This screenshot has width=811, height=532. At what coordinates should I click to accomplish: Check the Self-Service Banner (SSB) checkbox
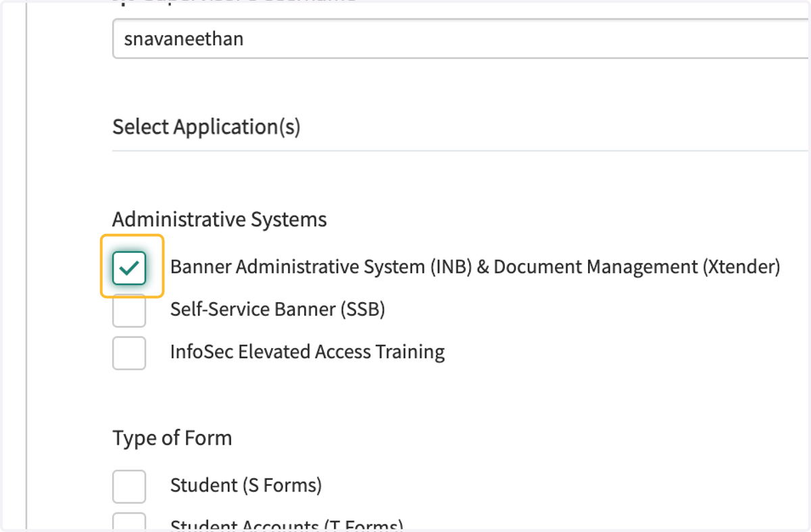[129, 310]
